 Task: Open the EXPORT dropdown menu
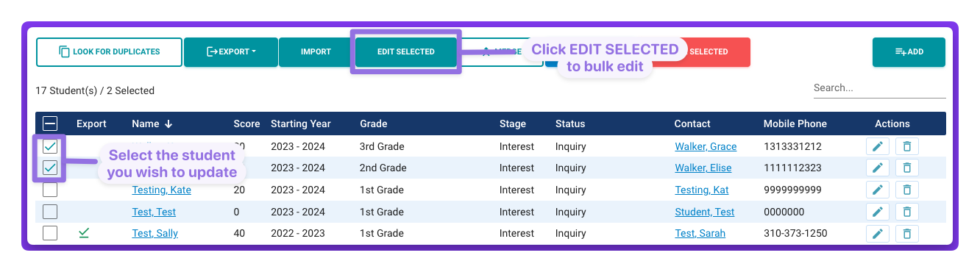click(x=230, y=52)
